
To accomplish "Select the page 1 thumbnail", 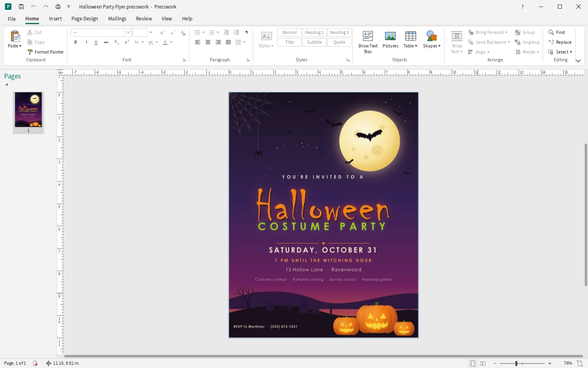I will pyautogui.click(x=28, y=110).
